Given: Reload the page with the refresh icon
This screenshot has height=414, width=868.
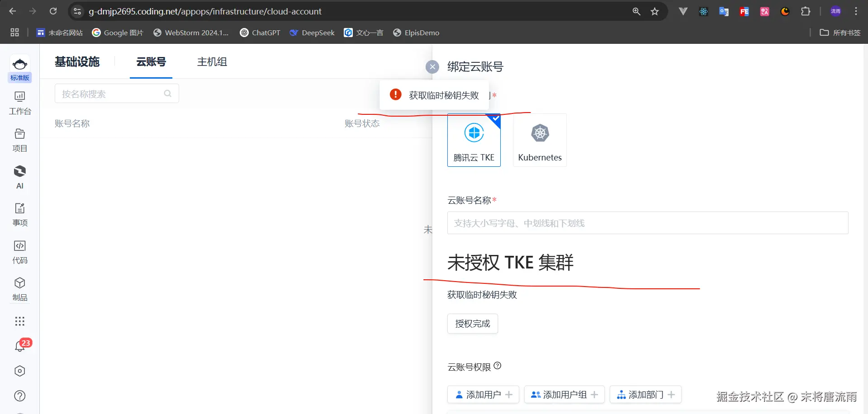Looking at the screenshot, I should tap(53, 11).
